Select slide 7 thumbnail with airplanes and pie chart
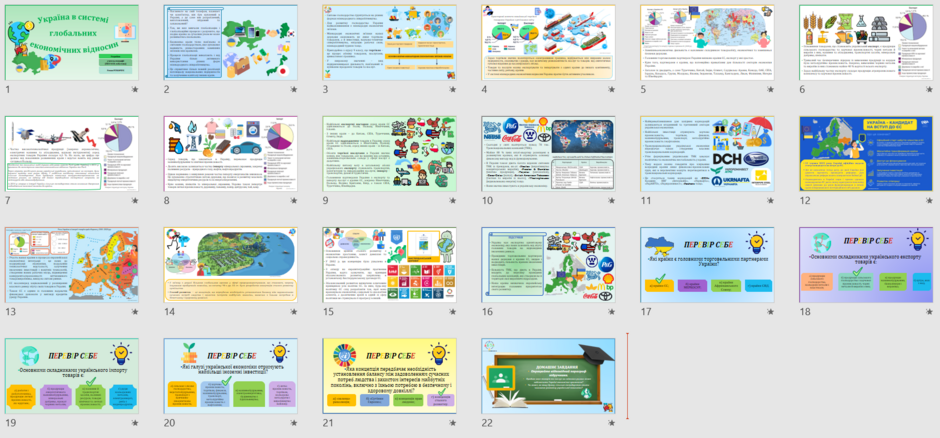This screenshot has height=438, width=940. click(x=72, y=154)
